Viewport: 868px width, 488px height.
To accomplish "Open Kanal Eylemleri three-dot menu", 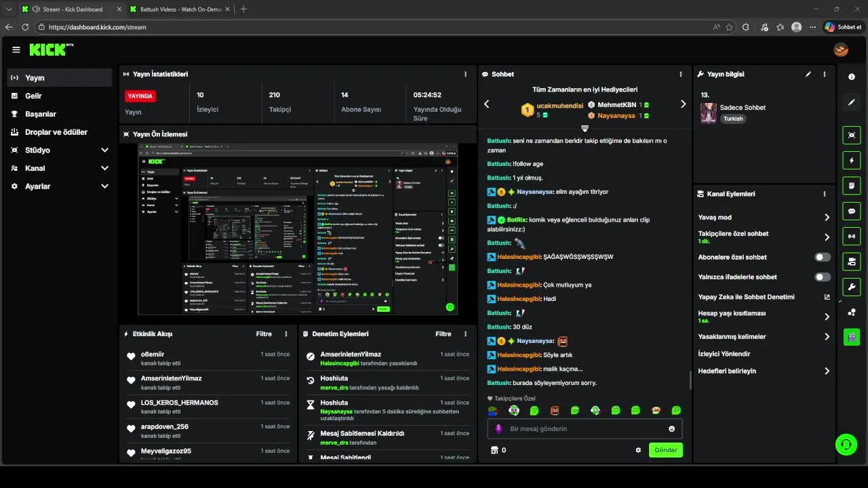I will pyautogui.click(x=825, y=194).
